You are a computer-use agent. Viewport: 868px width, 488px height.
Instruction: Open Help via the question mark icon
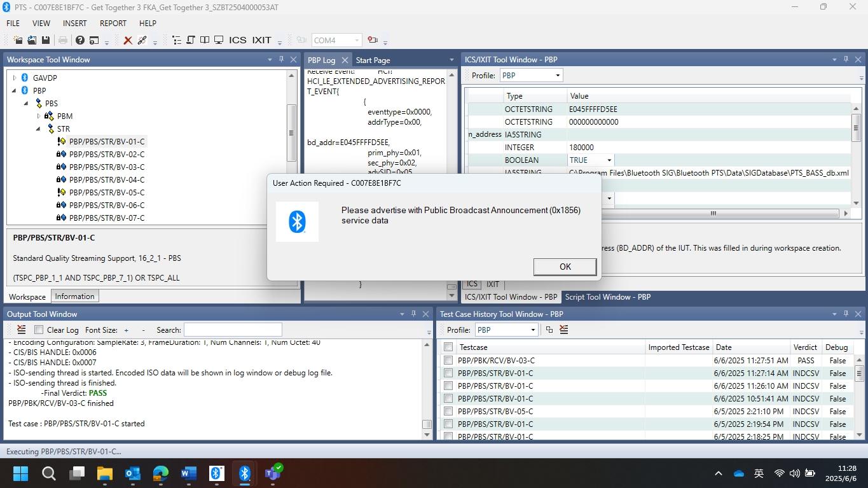click(80, 40)
